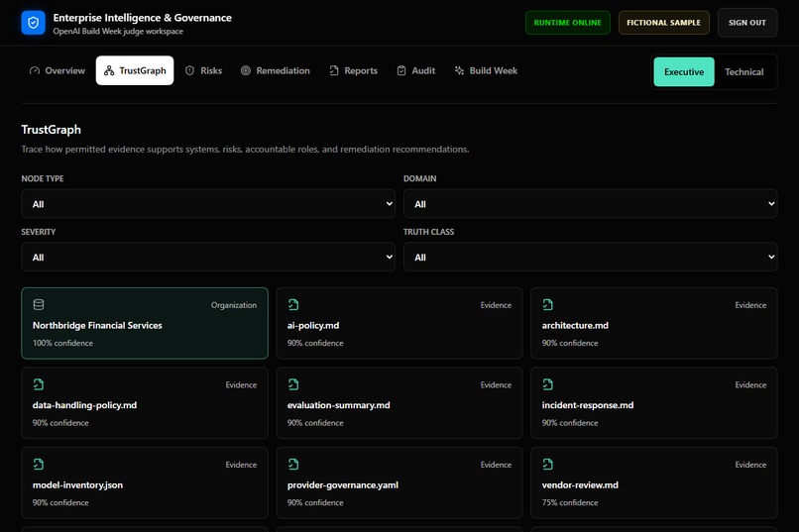
Task: Open the Severity filter dropdown
Action: coord(208,258)
